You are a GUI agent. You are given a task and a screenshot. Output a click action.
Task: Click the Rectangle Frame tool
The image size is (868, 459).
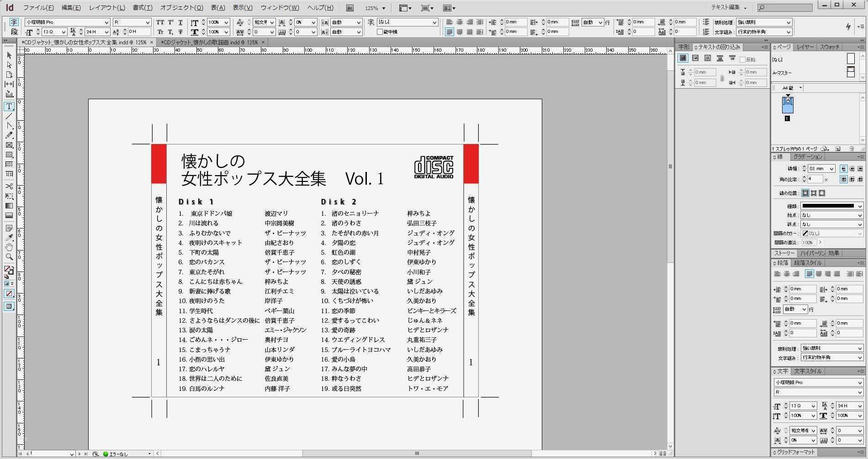click(x=9, y=145)
